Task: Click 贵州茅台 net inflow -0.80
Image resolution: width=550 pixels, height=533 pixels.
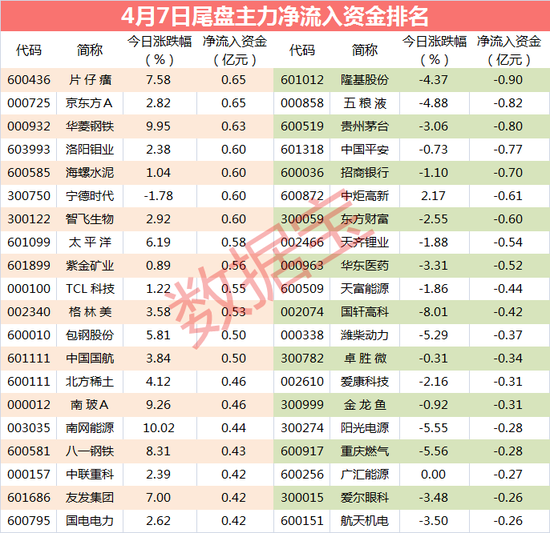Action: 508,126
